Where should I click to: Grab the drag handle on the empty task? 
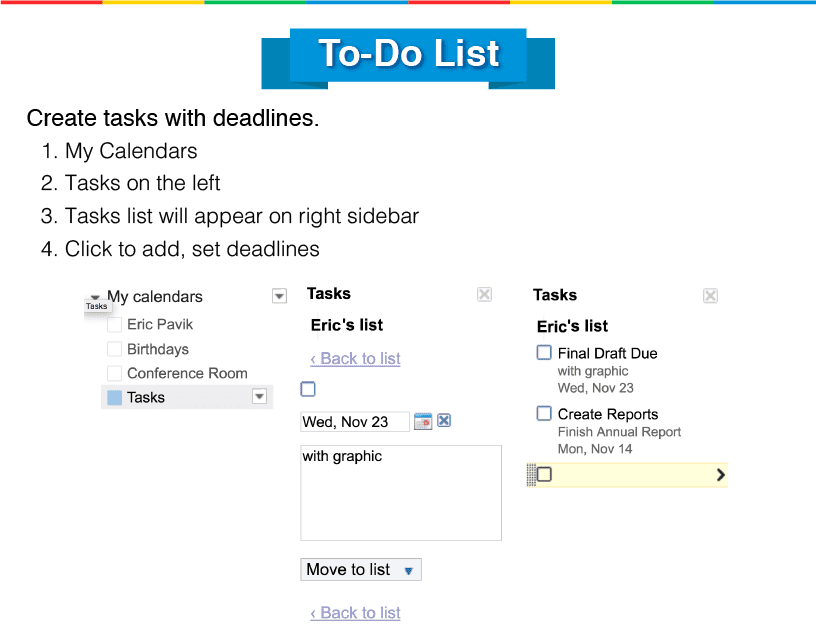coord(531,475)
